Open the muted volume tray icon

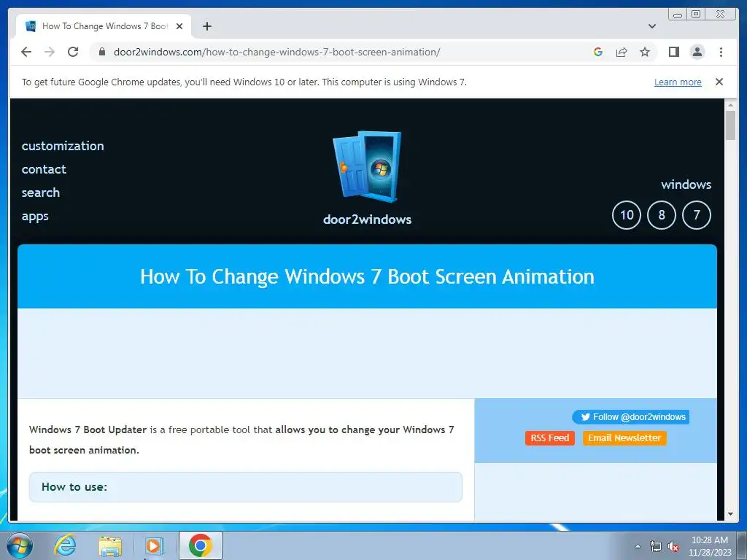(673, 547)
